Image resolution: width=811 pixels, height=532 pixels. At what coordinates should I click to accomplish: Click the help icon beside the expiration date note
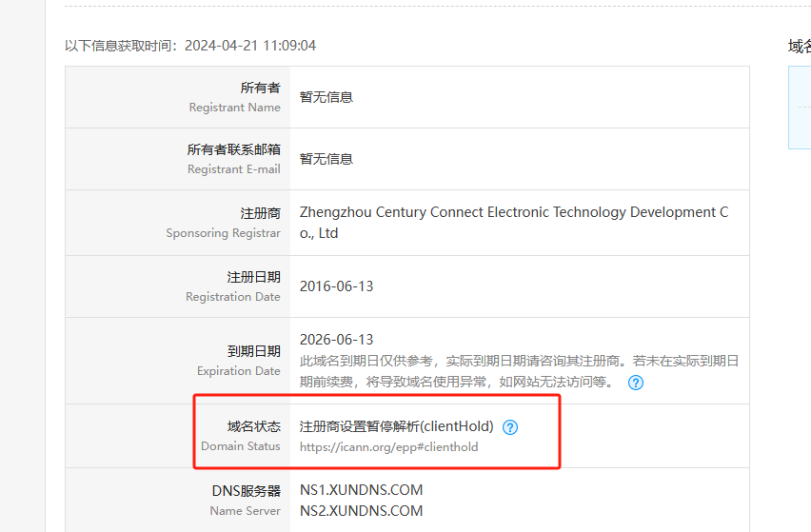pyautogui.click(x=636, y=383)
